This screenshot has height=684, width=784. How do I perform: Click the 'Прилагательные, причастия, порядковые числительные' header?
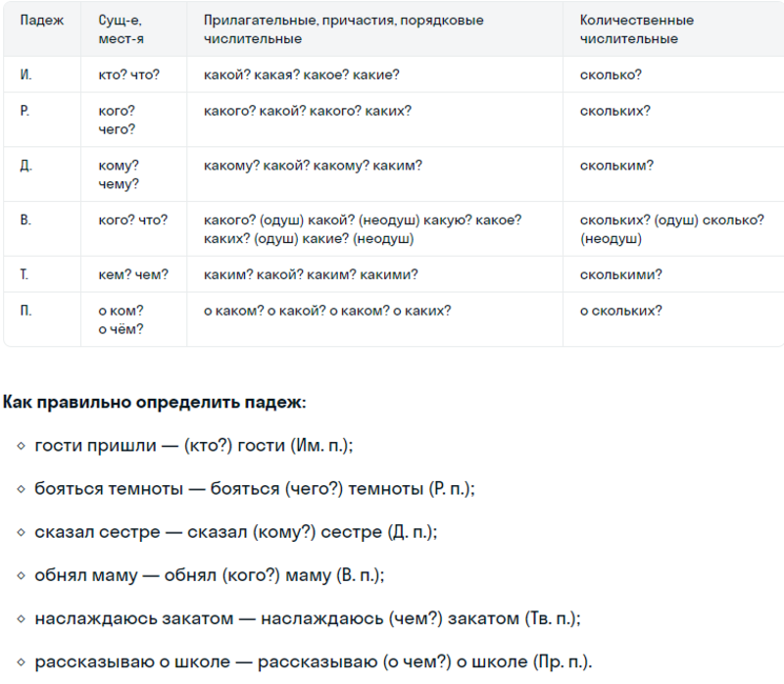coord(375,29)
